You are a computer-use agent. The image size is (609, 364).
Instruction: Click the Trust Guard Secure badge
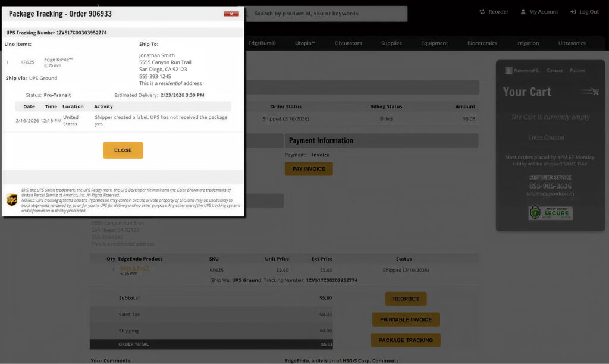[550, 212]
